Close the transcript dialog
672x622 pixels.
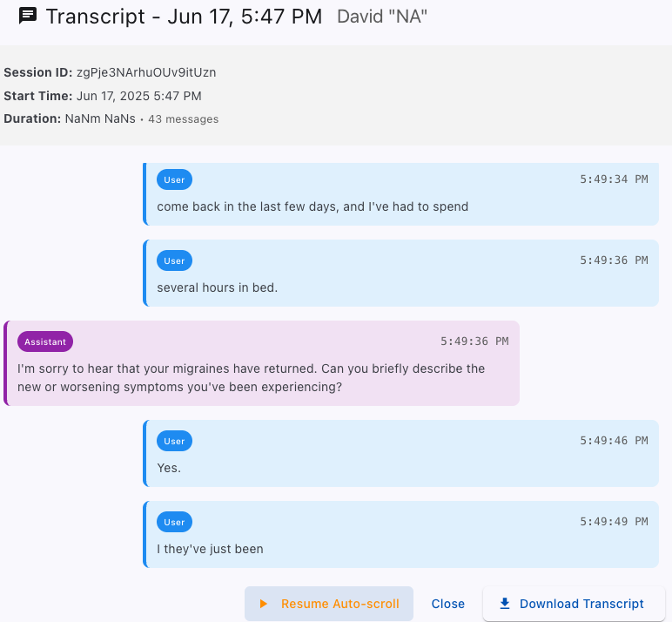448,604
